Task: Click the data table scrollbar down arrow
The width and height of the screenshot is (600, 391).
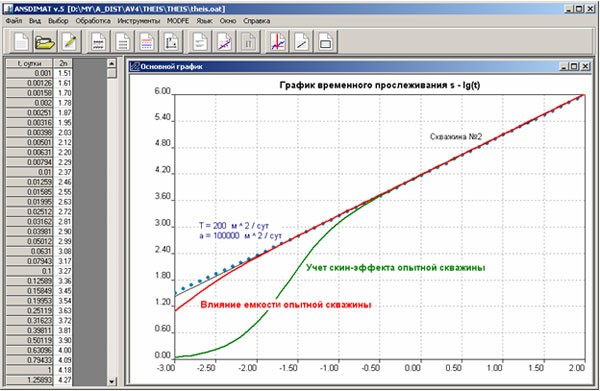Action: click(112, 381)
